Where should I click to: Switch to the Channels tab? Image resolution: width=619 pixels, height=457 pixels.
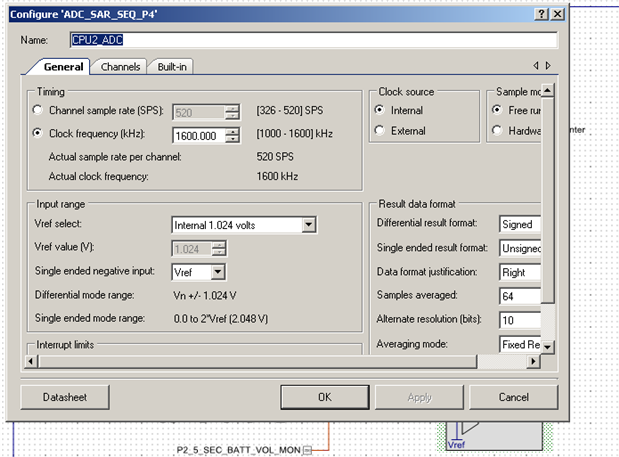pos(121,67)
